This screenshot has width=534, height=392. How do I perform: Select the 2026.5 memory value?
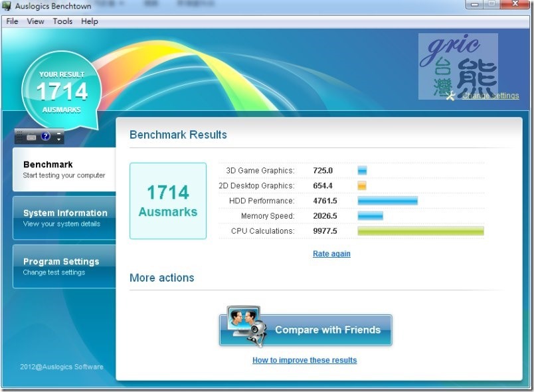coord(325,215)
